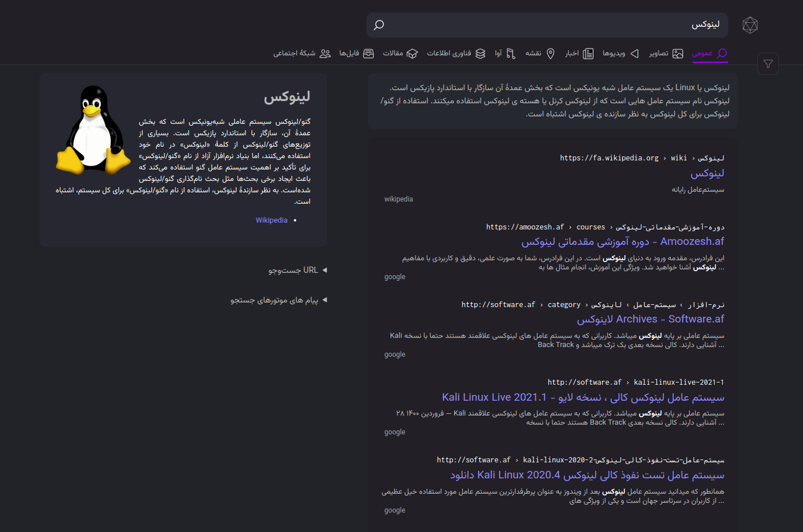Screen dimensions: 803x532
Task: Open the filter funnel icon
Action: click(768, 64)
